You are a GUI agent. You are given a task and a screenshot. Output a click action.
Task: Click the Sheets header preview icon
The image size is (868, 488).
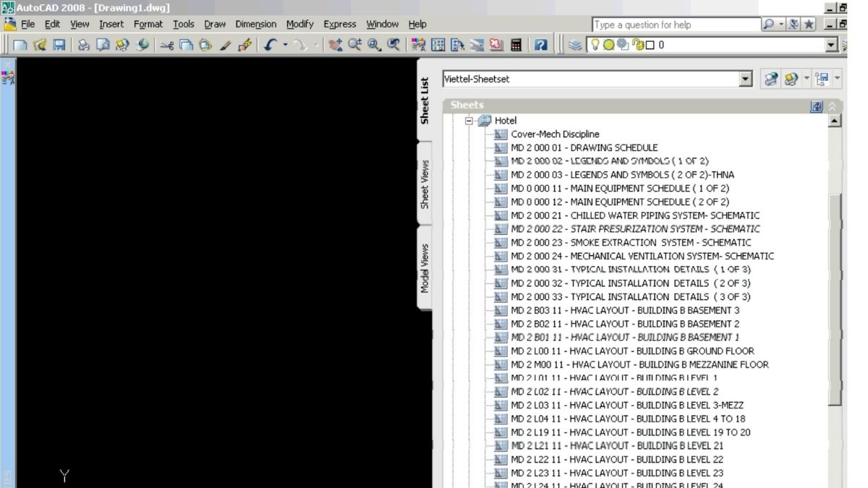click(817, 106)
